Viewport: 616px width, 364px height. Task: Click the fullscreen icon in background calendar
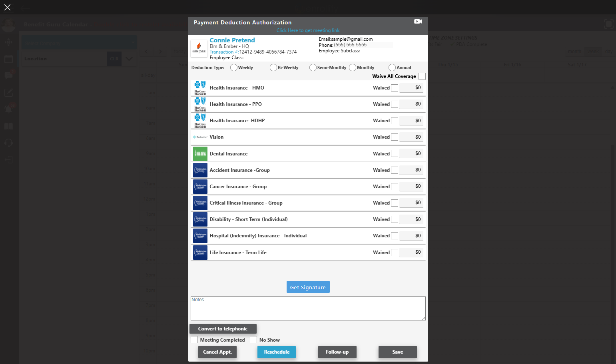(608, 24)
